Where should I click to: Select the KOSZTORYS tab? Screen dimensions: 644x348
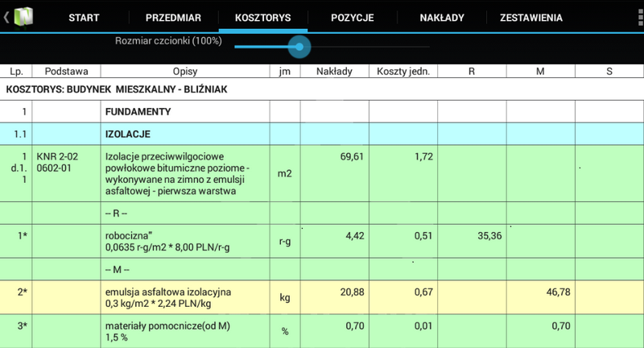pos(263,18)
